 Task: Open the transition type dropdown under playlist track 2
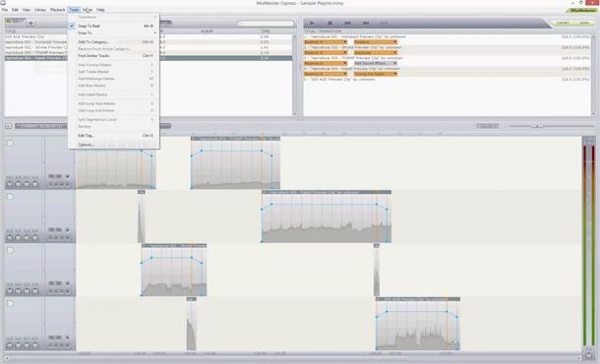(326, 53)
